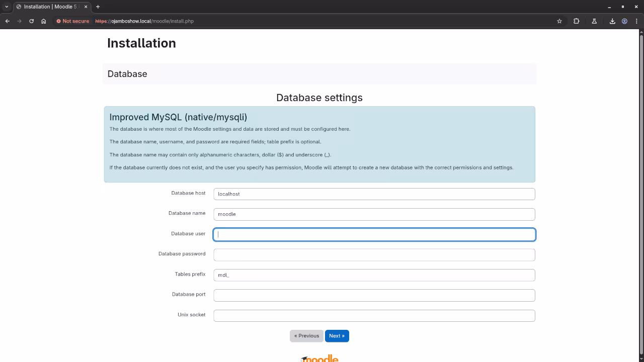The image size is (644, 362).
Task: Open the browser three-dot menu
Action: tap(636, 21)
